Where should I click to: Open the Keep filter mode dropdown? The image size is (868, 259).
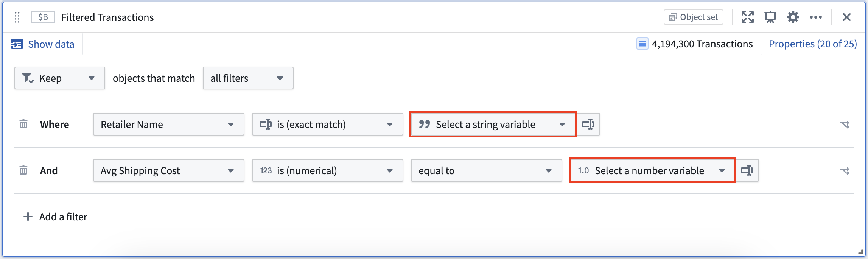[60, 78]
